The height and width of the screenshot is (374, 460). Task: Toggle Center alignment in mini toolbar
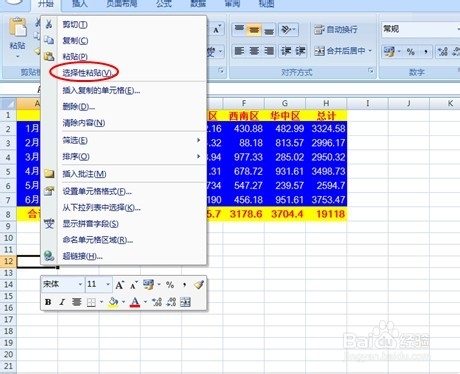[x=77, y=302]
